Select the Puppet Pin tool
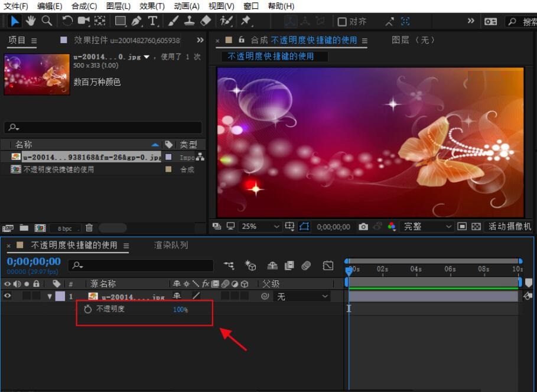The height and width of the screenshot is (392, 537). 246,21
